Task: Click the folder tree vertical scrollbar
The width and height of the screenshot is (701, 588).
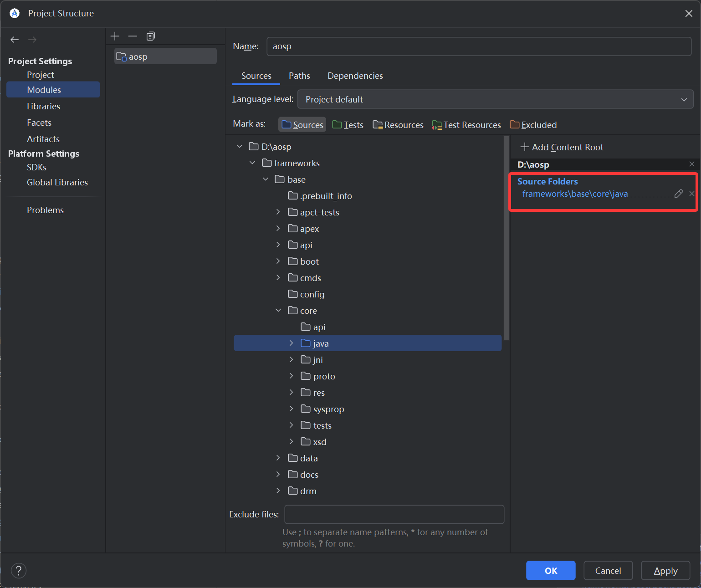Action: 507,238
